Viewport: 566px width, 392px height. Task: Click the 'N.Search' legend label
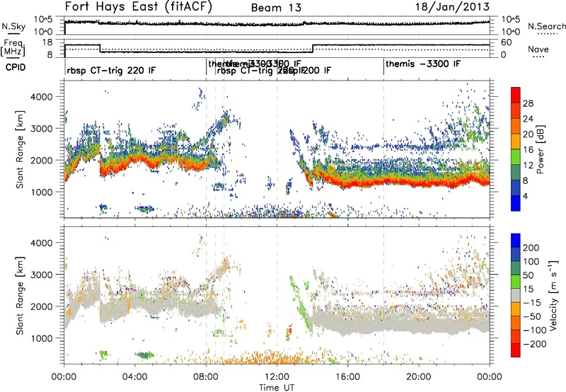[x=546, y=26]
